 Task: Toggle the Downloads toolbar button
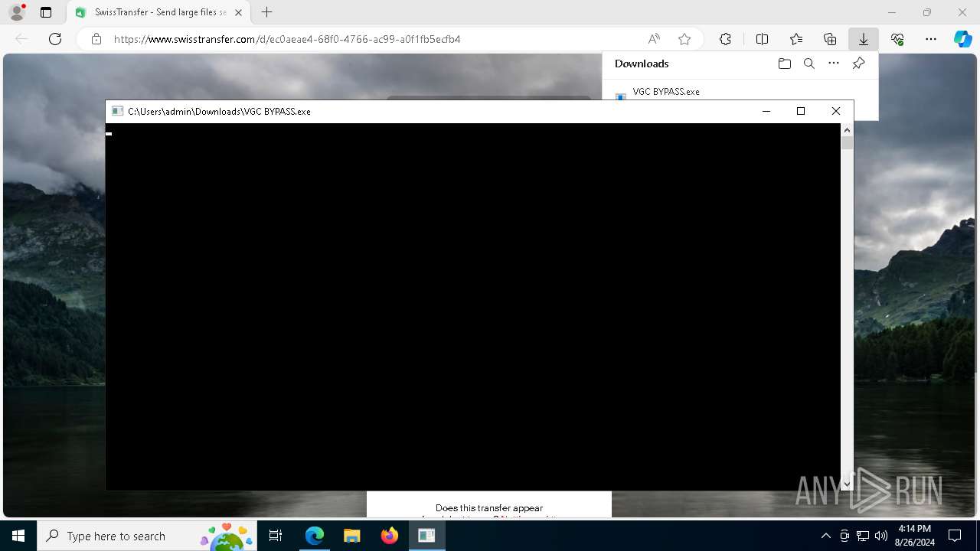coord(864,39)
